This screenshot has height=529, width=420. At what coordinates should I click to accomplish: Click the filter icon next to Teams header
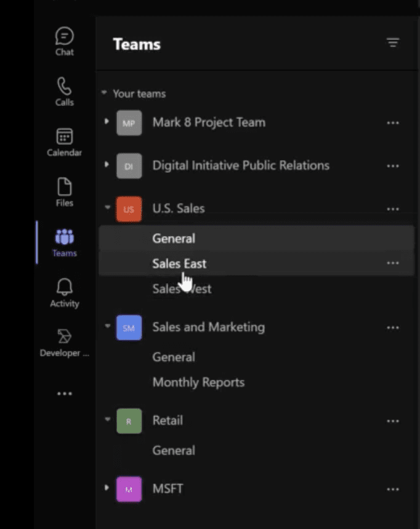coord(393,43)
